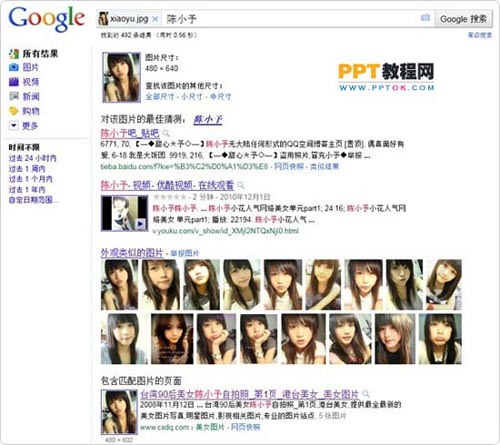
Task: Select the 购物 shopping filter
Action: point(31,111)
